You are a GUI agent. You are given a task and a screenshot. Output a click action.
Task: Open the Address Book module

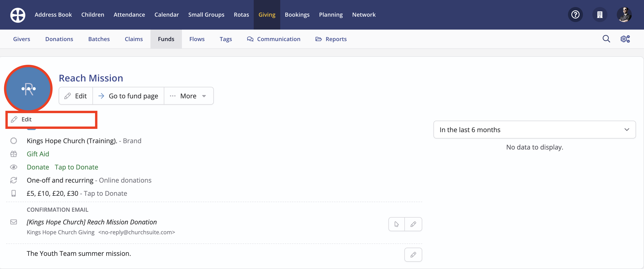pyautogui.click(x=53, y=15)
